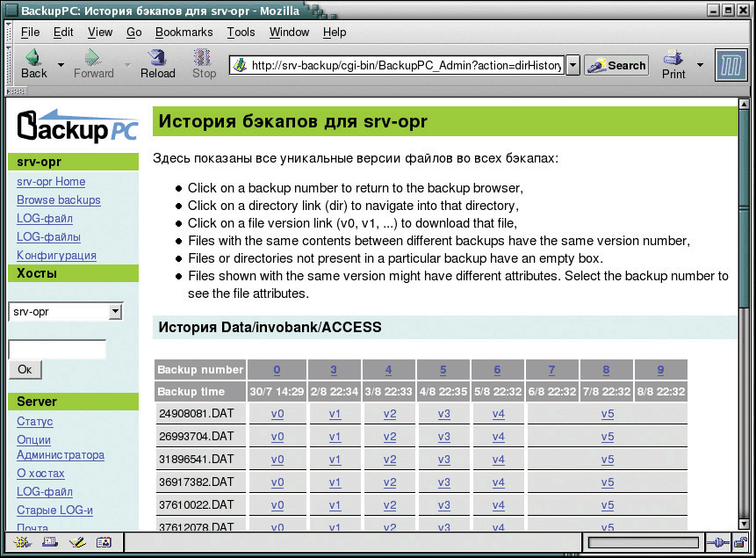Viewport: 756px width, 558px height.
Task: Open Navigator from the status bar component icon
Action: click(x=18, y=542)
